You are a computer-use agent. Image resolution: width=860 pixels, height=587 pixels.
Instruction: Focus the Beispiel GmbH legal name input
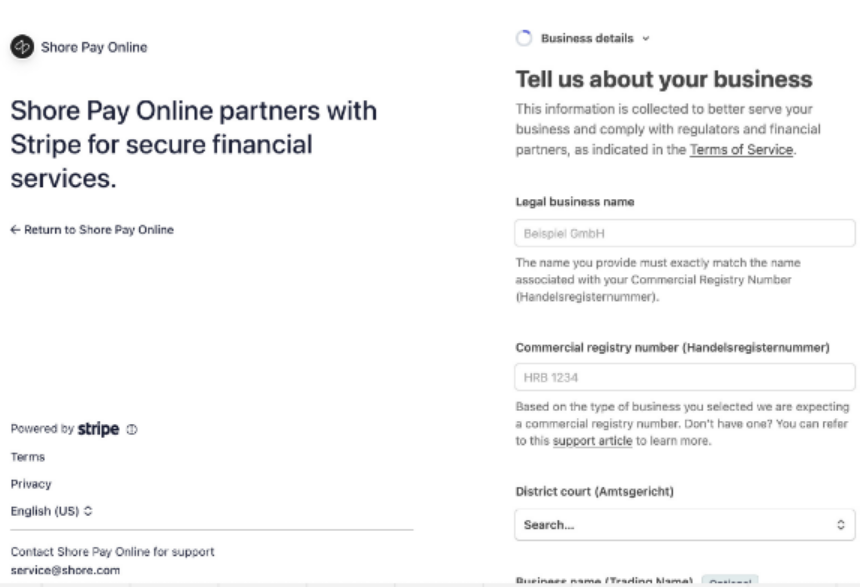(x=684, y=233)
